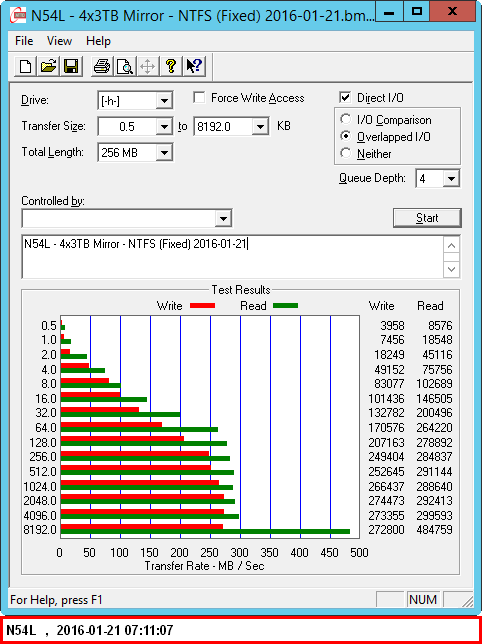Choose the Neither radio option
482x644 pixels.
[346, 153]
